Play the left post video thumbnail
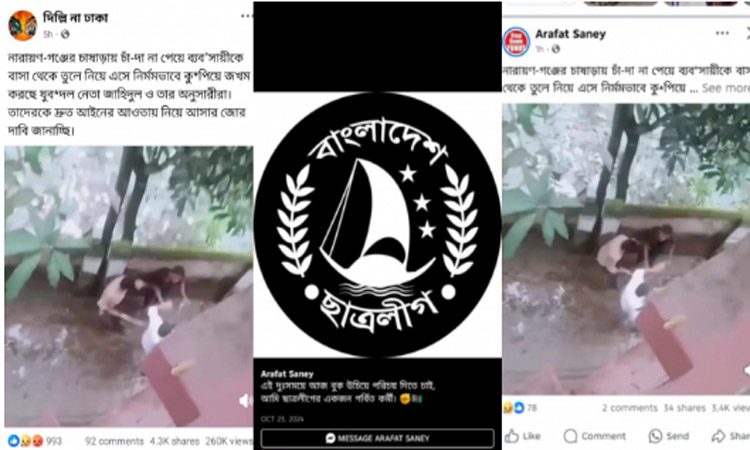This screenshot has height=450, width=750. pos(129,286)
